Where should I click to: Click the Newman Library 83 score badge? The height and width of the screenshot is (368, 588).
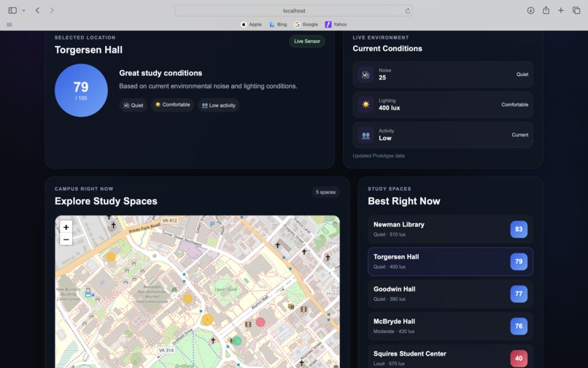click(x=519, y=229)
